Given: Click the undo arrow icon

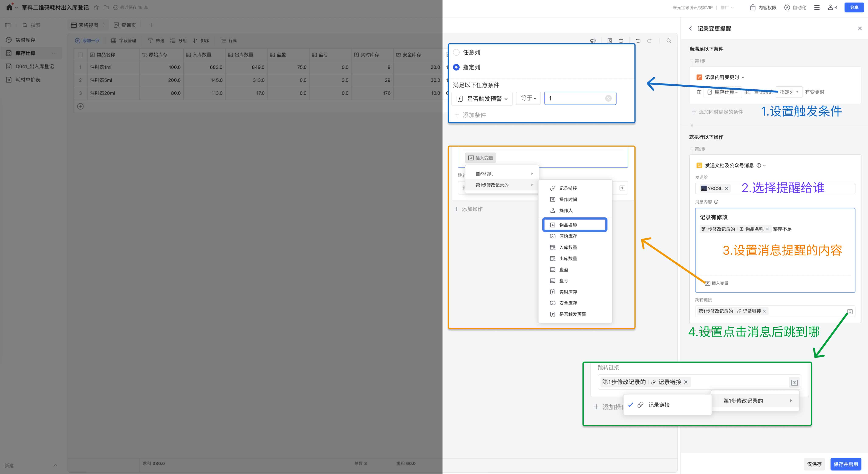Looking at the screenshot, I should [638, 41].
